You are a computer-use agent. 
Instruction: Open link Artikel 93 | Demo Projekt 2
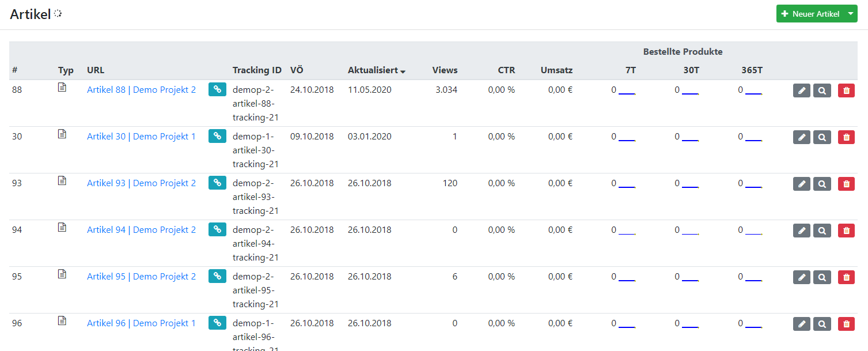(141, 183)
